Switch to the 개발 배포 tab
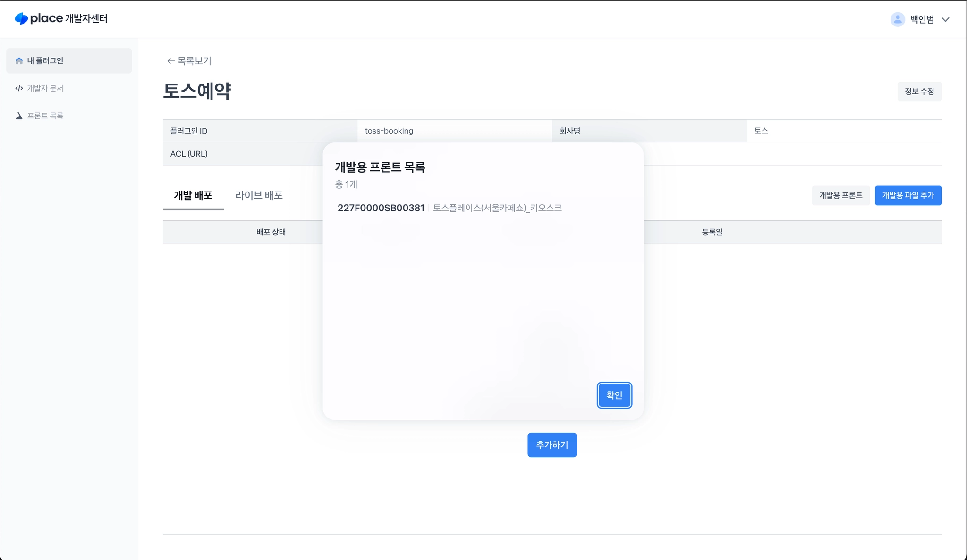 (x=193, y=195)
